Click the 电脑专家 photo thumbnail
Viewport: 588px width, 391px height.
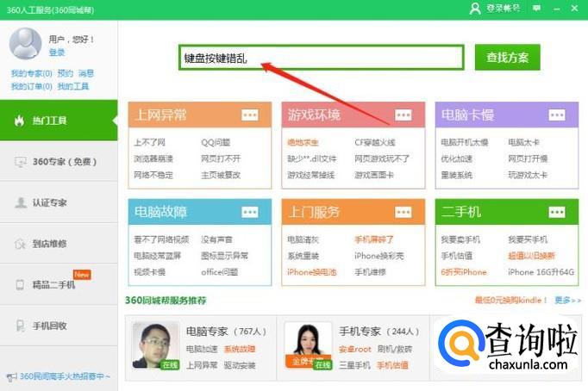[155, 345]
